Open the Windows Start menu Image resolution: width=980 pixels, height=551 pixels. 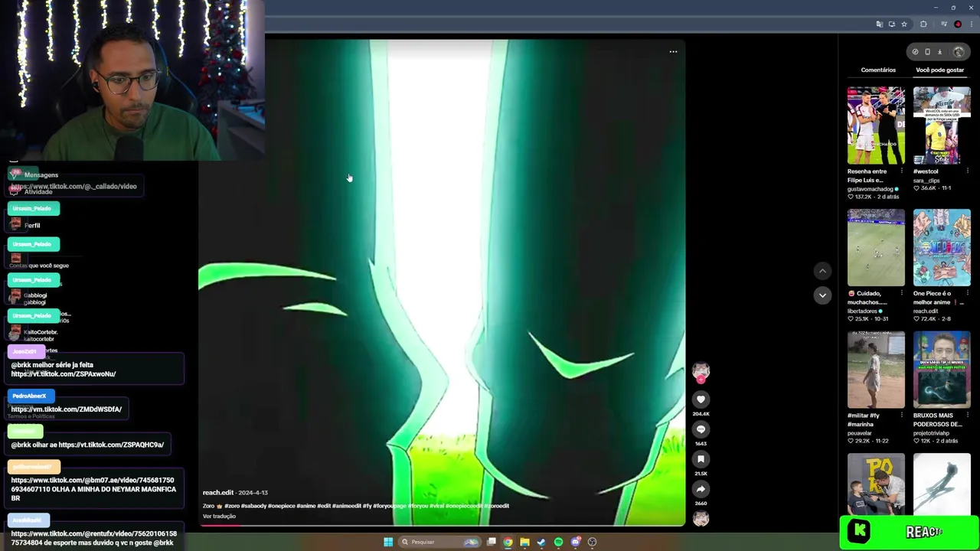coord(388,542)
